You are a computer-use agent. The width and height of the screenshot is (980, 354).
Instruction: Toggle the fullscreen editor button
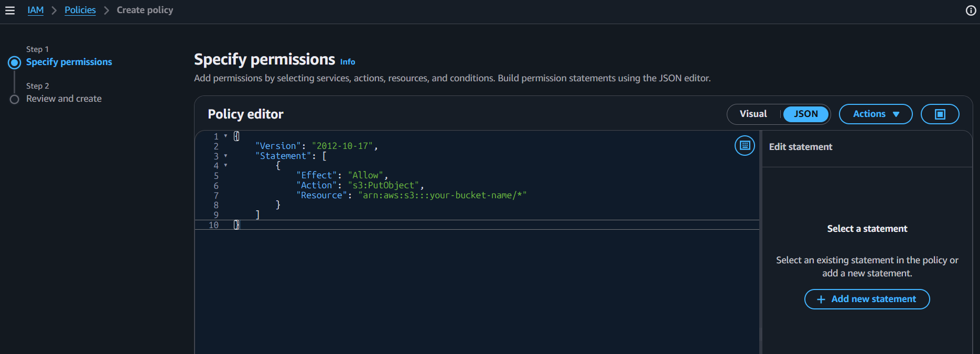coord(940,114)
